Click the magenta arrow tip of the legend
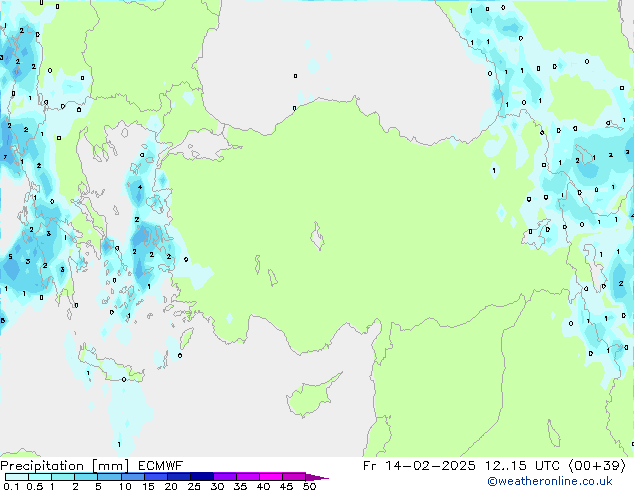 [323, 478]
